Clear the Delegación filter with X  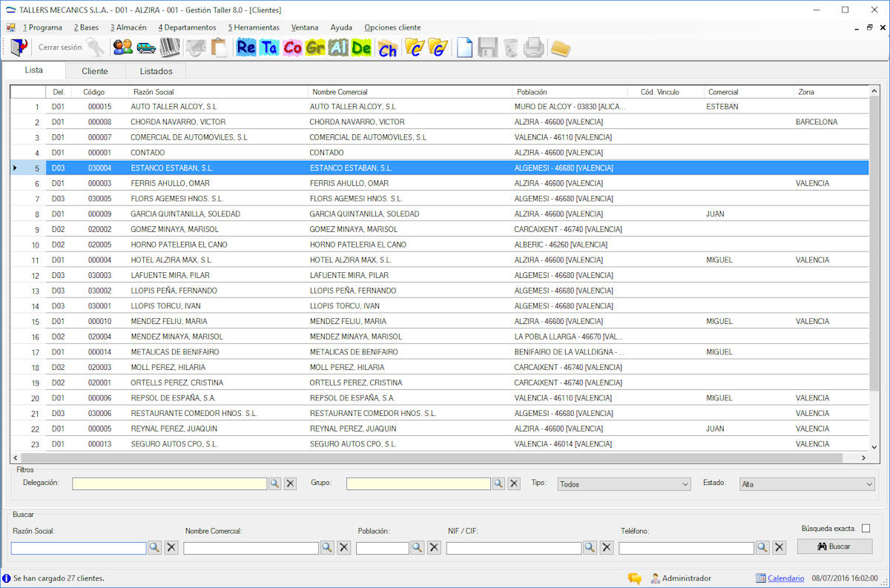290,483
